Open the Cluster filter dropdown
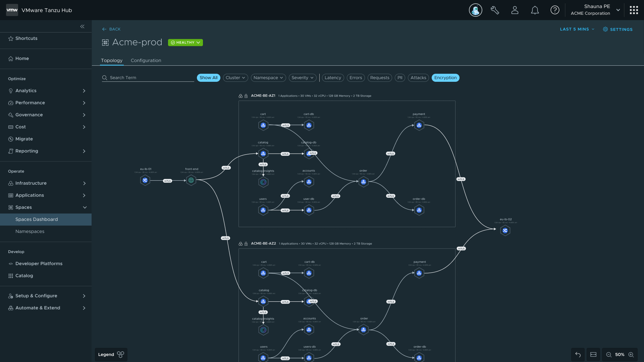 click(x=235, y=78)
